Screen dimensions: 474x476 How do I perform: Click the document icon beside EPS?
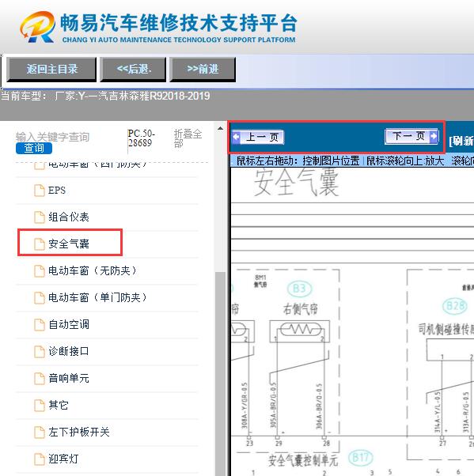pyautogui.click(x=40, y=191)
